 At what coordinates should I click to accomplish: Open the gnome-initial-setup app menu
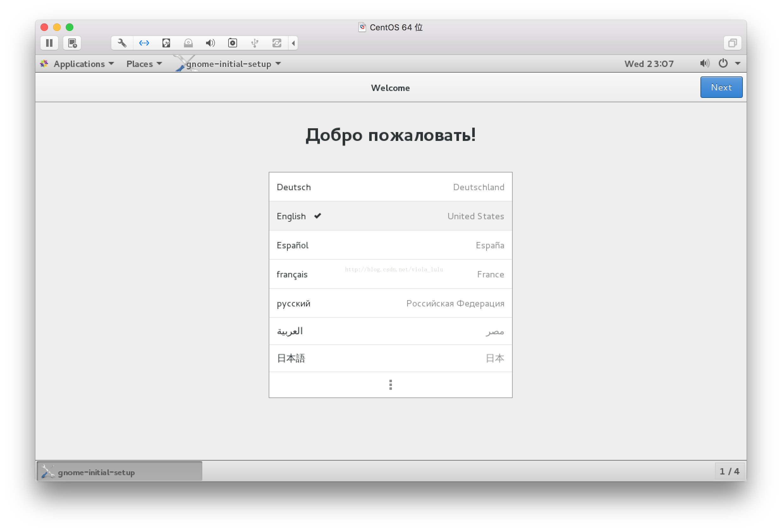pos(229,64)
